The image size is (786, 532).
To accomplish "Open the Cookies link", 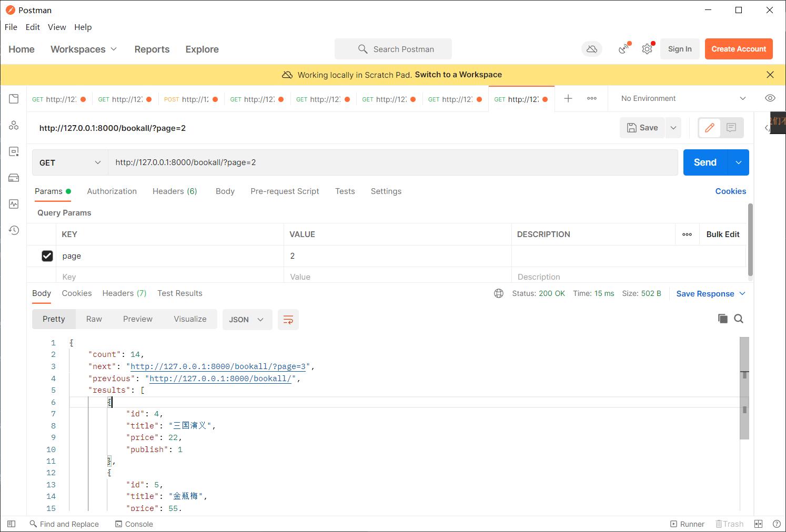I will pos(731,191).
